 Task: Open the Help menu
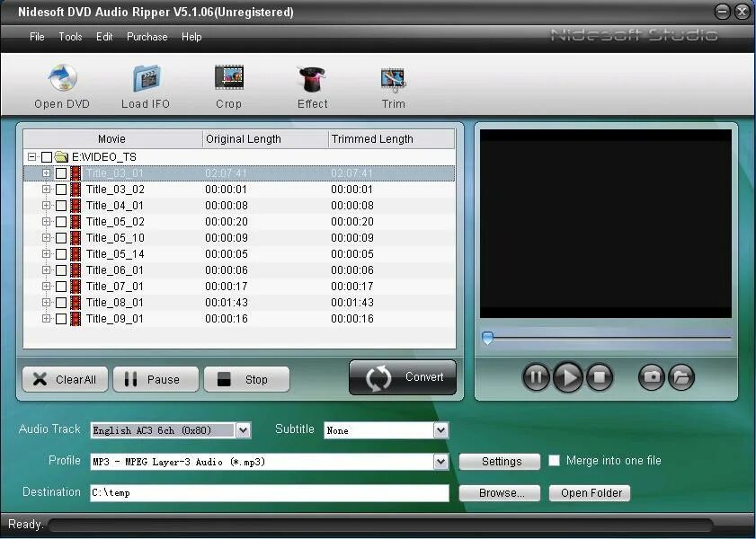[x=191, y=37]
